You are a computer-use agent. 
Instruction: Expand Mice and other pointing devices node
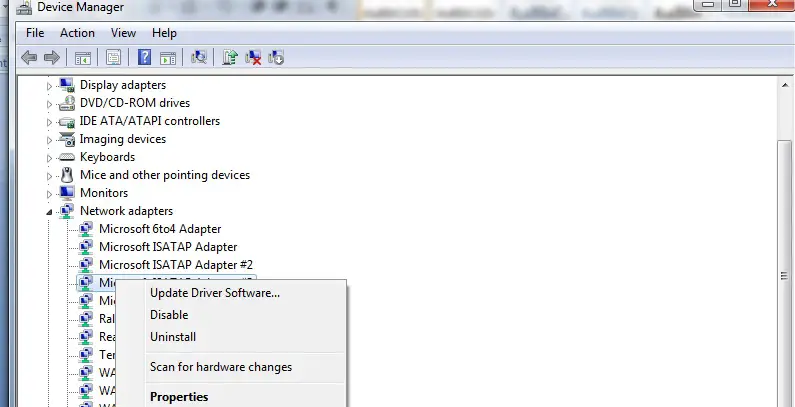[x=49, y=176]
